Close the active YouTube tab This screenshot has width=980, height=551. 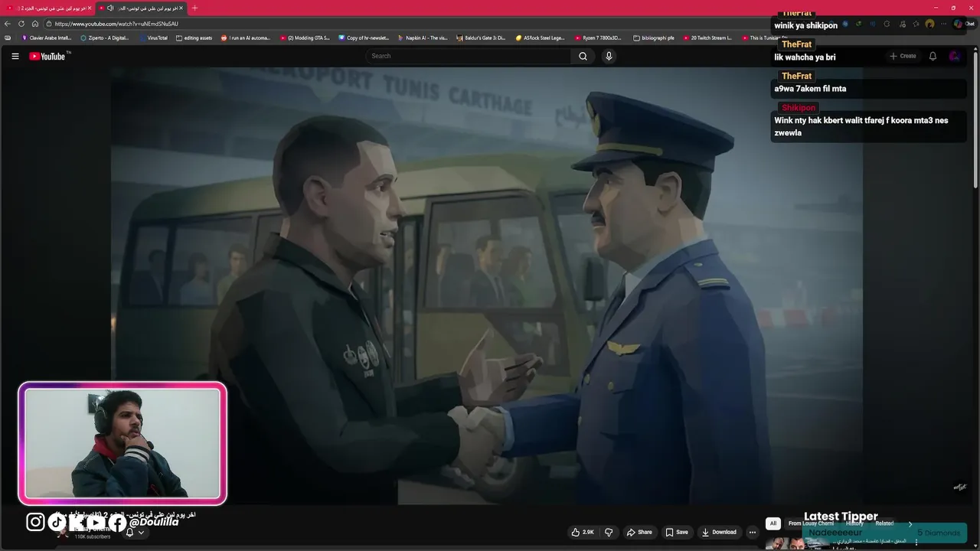181,8
